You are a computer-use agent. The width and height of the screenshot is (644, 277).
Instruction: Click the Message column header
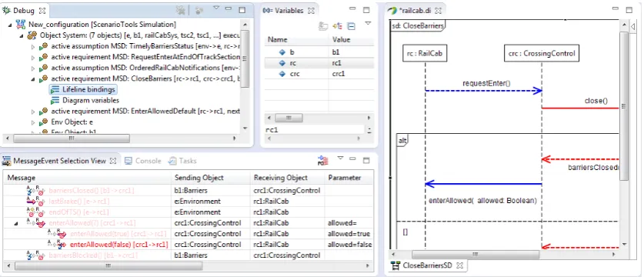[87, 178]
